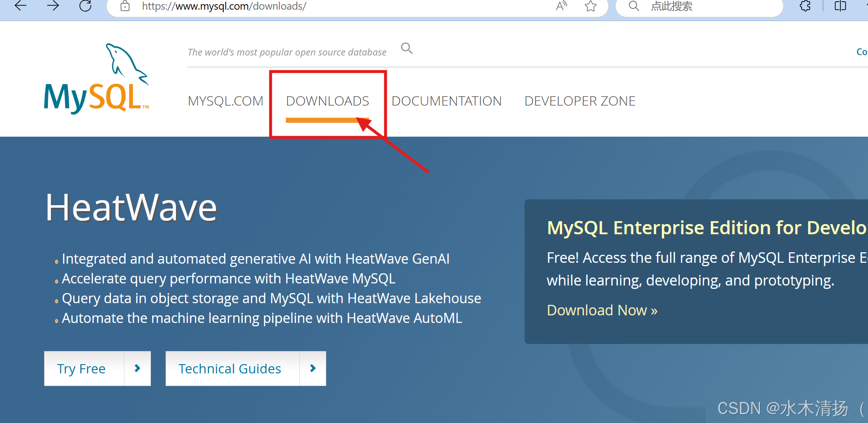Go forward with the browser forward arrow

[53, 6]
